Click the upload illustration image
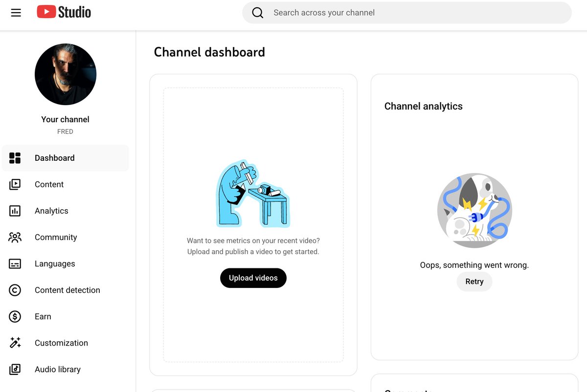Screen dimensions: 587x392 (253, 193)
